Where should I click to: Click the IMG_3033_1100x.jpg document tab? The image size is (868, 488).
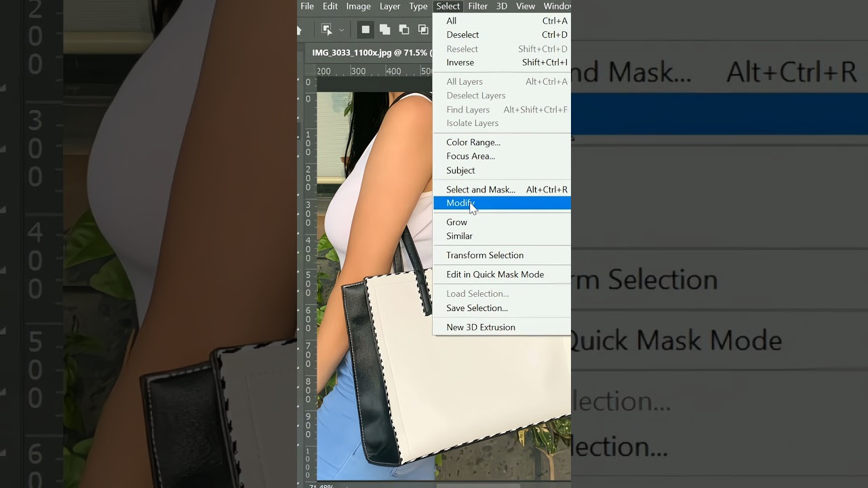point(370,52)
